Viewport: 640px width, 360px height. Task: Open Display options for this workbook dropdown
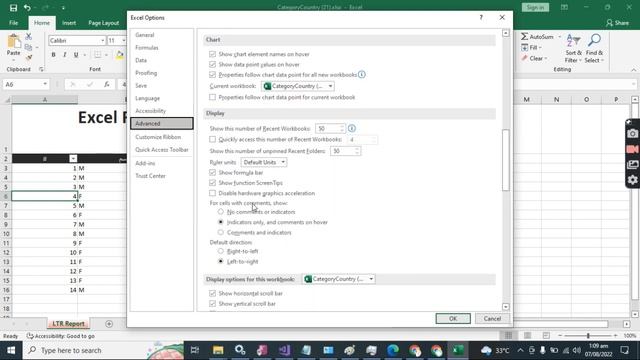338,279
